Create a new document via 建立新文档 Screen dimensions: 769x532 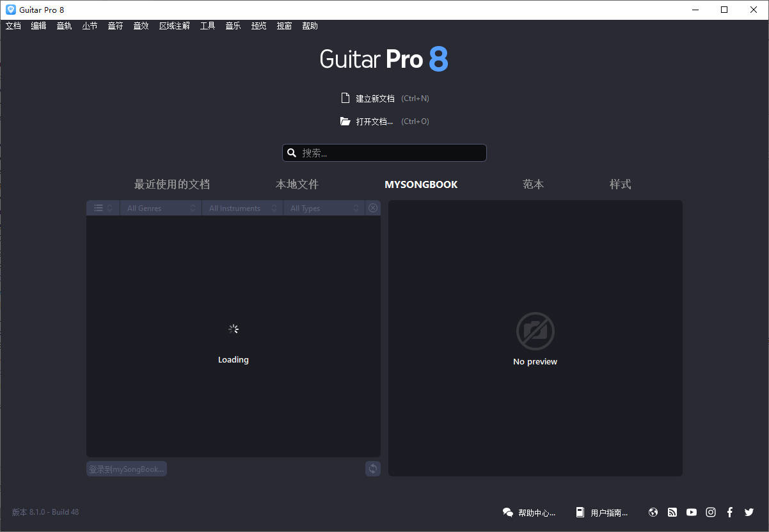click(376, 98)
